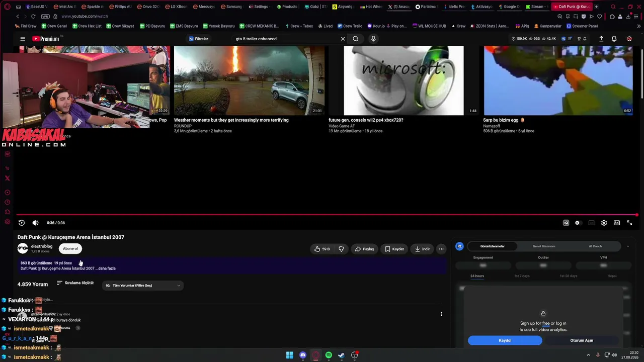Collapse the analytics panel chevron
Image resolution: width=644 pixels, height=362 pixels.
pyautogui.click(x=627, y=246)
